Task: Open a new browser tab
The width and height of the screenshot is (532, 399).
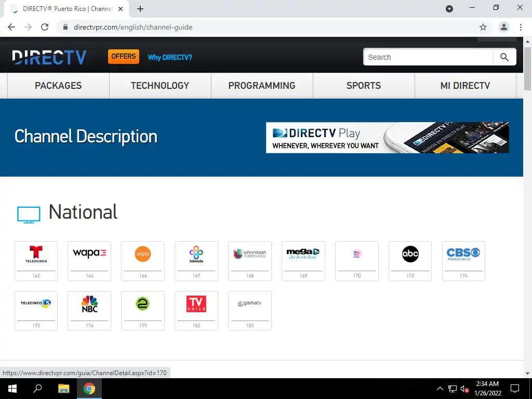Action: point(140,9)
